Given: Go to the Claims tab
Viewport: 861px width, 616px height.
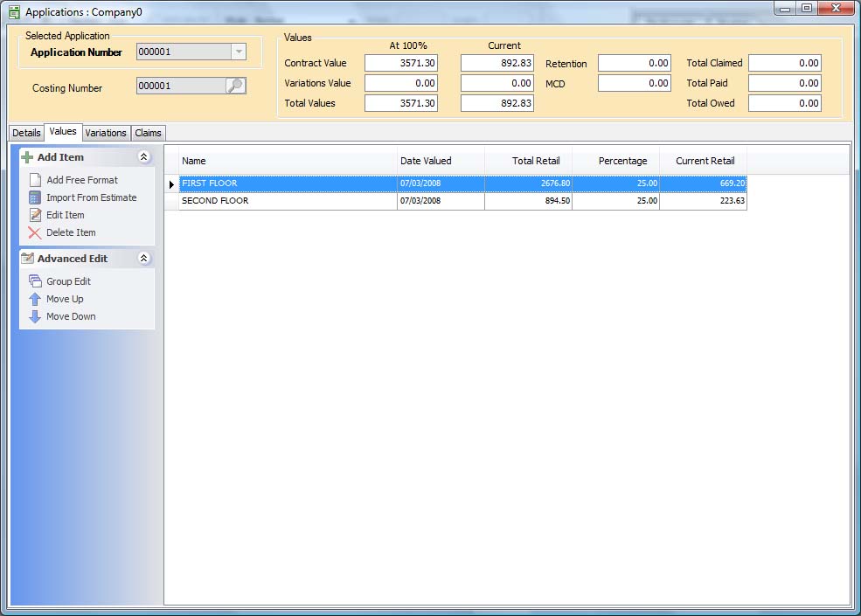Looking at the screenshot, I should [x=148, y=133].
